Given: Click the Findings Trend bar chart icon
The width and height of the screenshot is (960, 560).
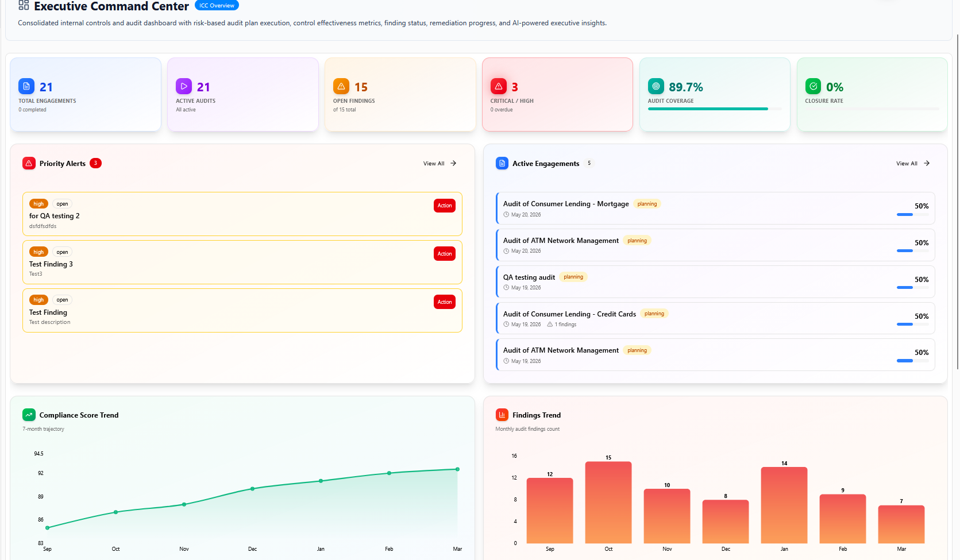Looking at the screenshot, I should [502, 415].
